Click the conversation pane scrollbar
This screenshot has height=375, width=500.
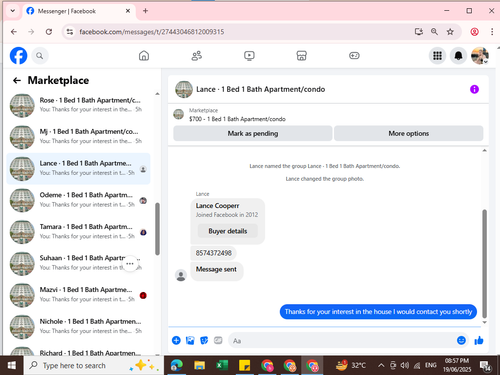(484, 263)
